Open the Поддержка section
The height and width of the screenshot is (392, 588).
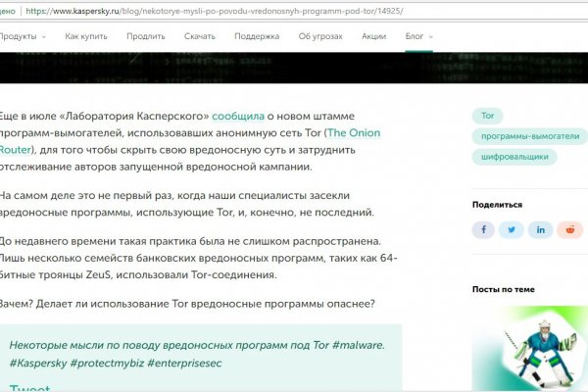[x=257, y=36]
